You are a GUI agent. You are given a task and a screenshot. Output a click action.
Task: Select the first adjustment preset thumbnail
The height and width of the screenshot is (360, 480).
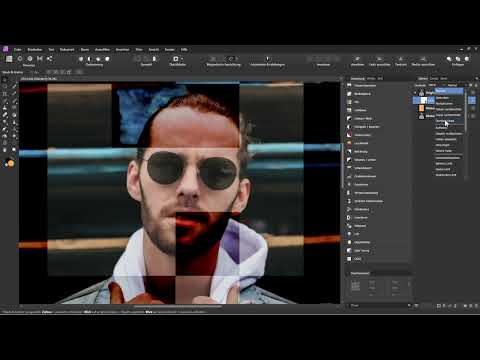tap(356, 286)
